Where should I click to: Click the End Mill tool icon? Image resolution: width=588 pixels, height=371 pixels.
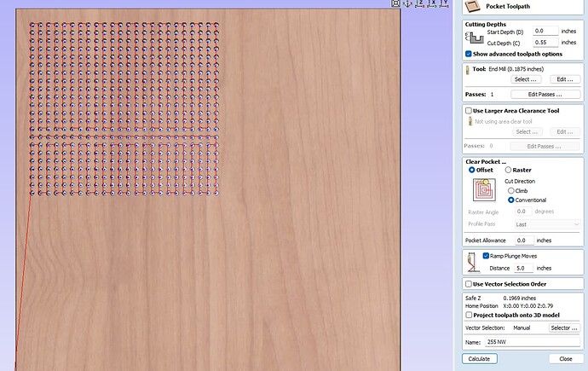point(468,70)
